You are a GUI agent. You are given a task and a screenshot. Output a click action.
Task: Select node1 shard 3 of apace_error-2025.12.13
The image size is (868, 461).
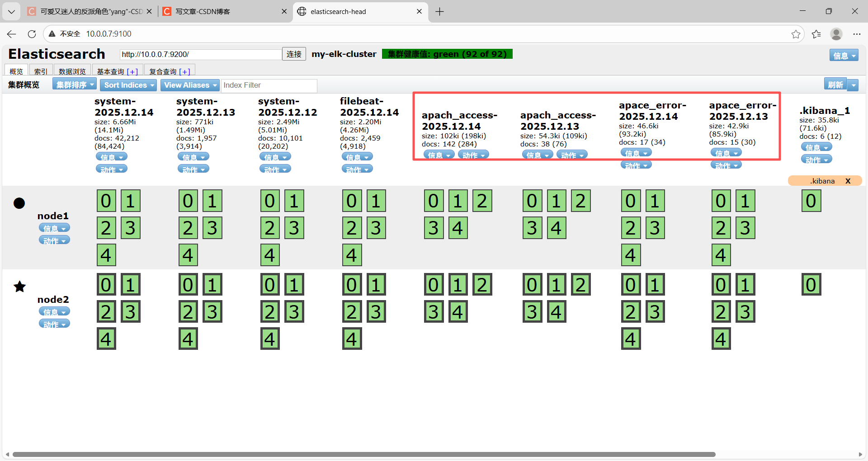pos(745,228)
